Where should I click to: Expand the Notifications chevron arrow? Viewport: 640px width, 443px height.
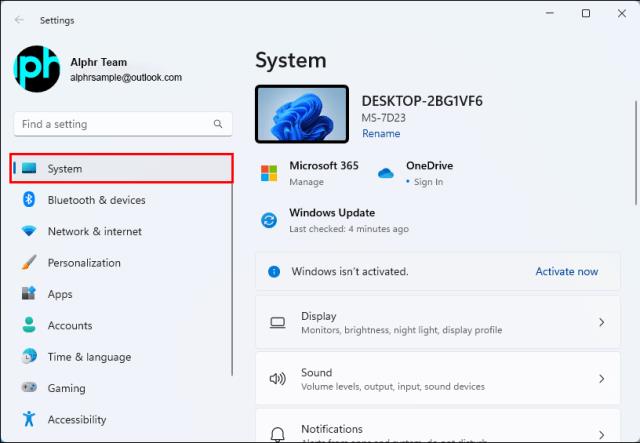602,434
